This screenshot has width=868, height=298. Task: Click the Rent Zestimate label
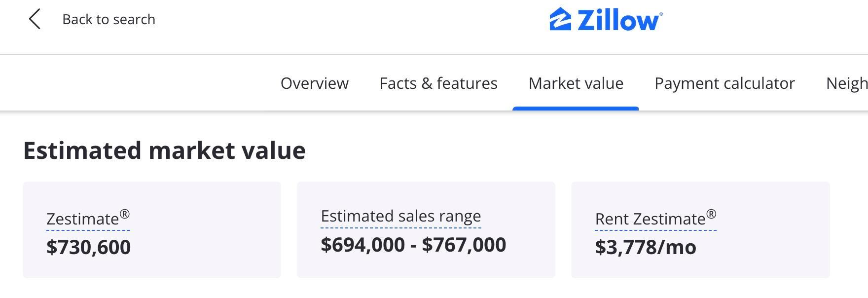pos(650,219)
